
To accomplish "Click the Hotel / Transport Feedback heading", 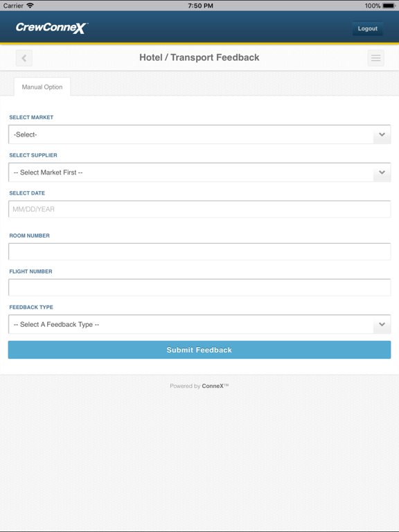I will (199, 57).
